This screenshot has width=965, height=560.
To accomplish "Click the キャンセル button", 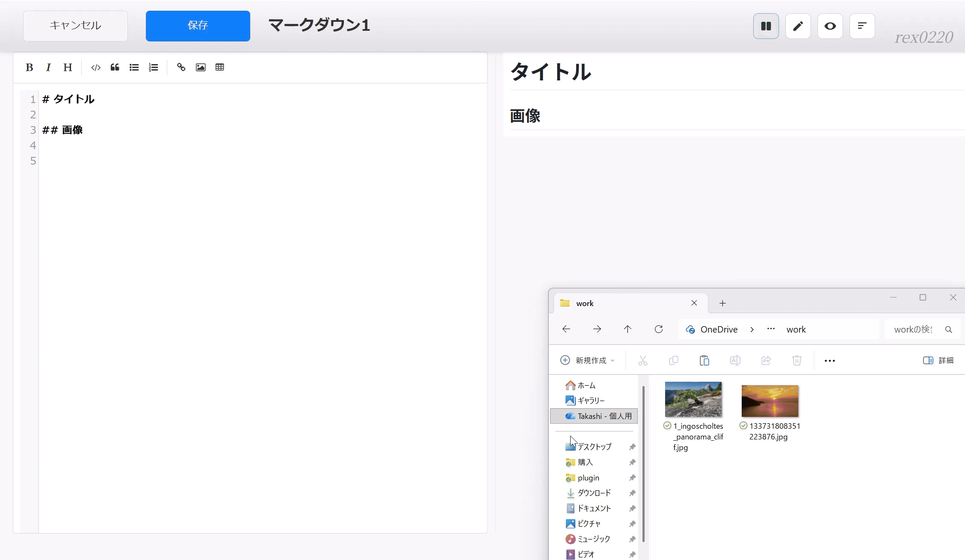I will [75, 26].
